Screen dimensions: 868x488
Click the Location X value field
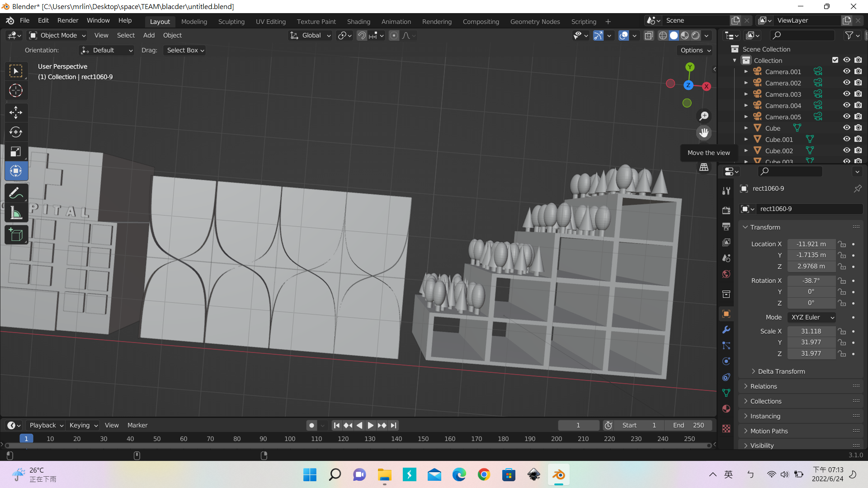(x=811, y=244)
